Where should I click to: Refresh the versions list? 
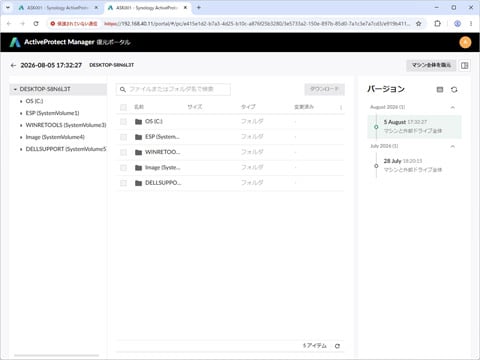[454, 89]
